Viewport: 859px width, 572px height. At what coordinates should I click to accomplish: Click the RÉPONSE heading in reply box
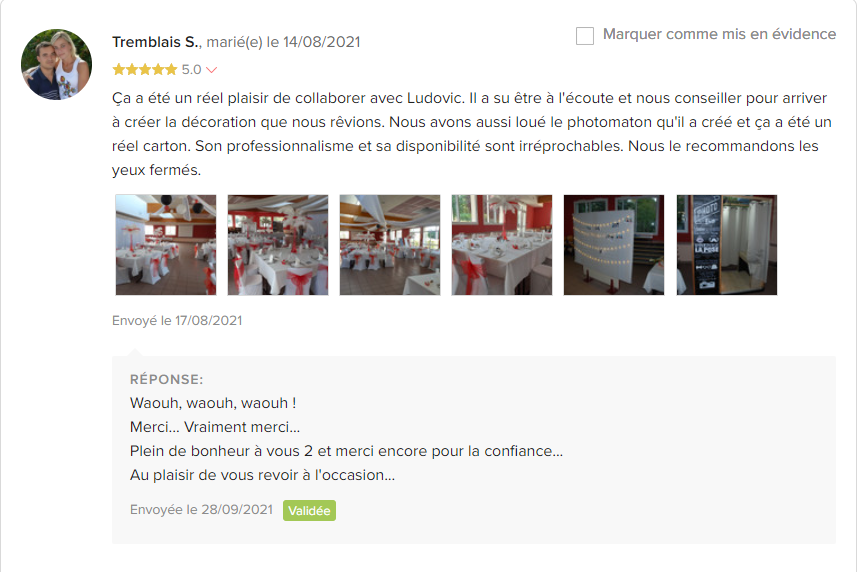[167, 379]
